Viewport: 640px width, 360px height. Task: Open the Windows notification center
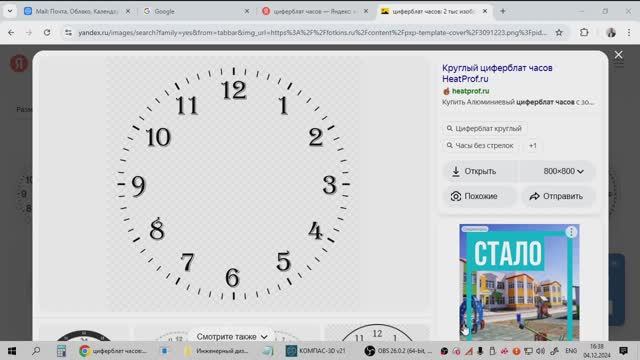pyautogui.click(x=623, y=351)
